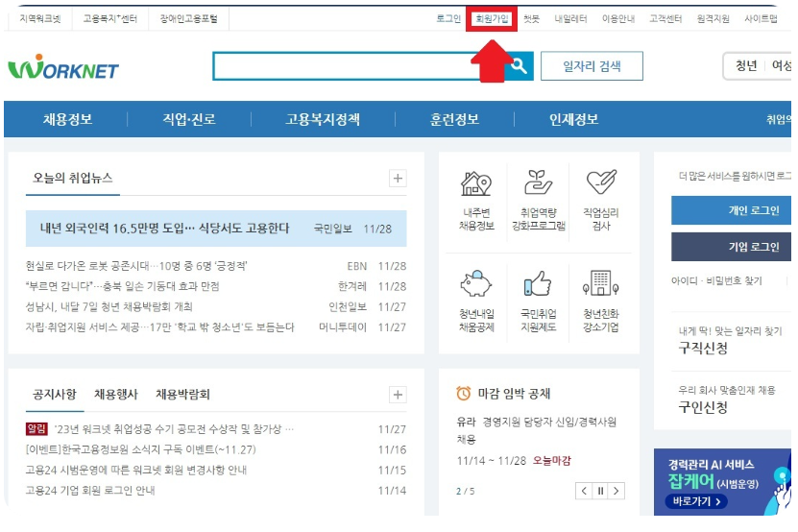This screenshot has width=798, height=532.
Task: Open the 이용안내 link
Action: click(x=618, y=19)
